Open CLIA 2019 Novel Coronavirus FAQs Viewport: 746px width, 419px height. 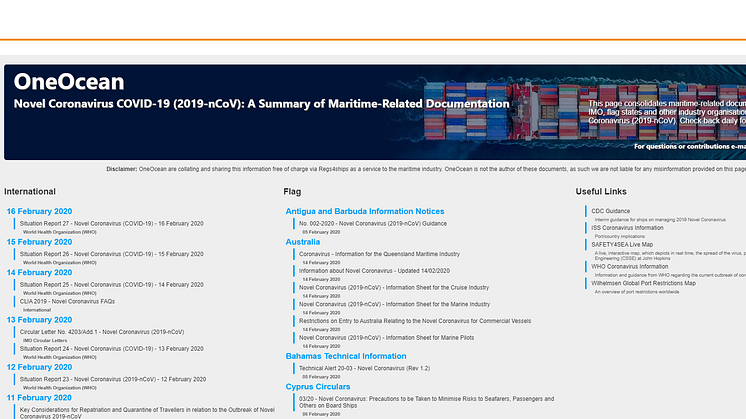click(x=67, y=301)
